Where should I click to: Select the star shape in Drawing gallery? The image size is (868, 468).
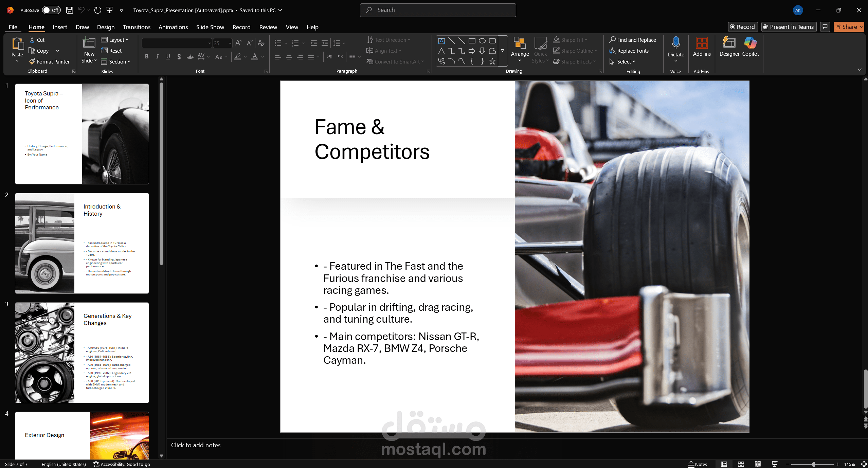(492, 61)
